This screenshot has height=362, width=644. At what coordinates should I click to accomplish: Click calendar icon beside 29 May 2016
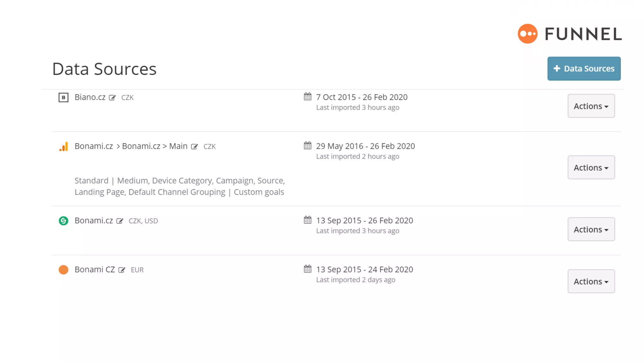[x=308, y=145]
